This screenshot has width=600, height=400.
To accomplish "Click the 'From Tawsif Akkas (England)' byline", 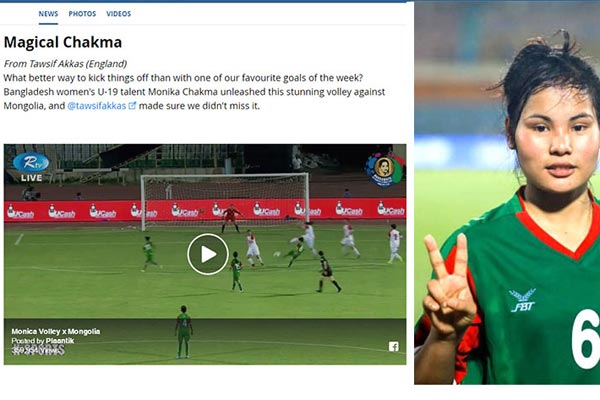I will click(65, 64).
